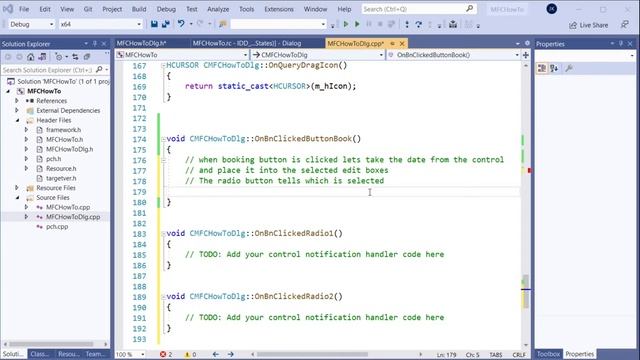Click the error count icon in status strip
This screenshot has width=640, height=360.
pos(163,354)
